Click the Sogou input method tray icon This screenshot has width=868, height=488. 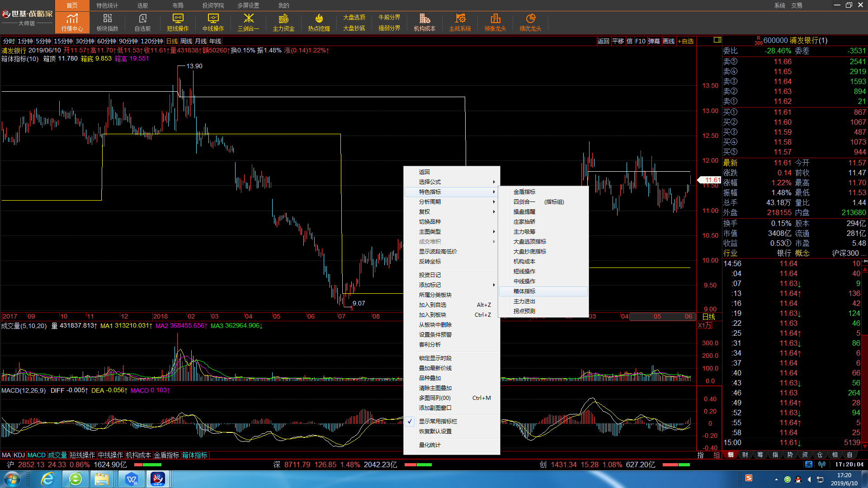tap(749, 478)
